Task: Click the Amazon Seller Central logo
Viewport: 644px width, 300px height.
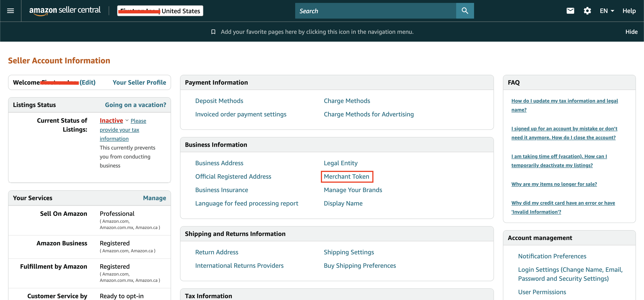Action: click(x=65, y=11)
